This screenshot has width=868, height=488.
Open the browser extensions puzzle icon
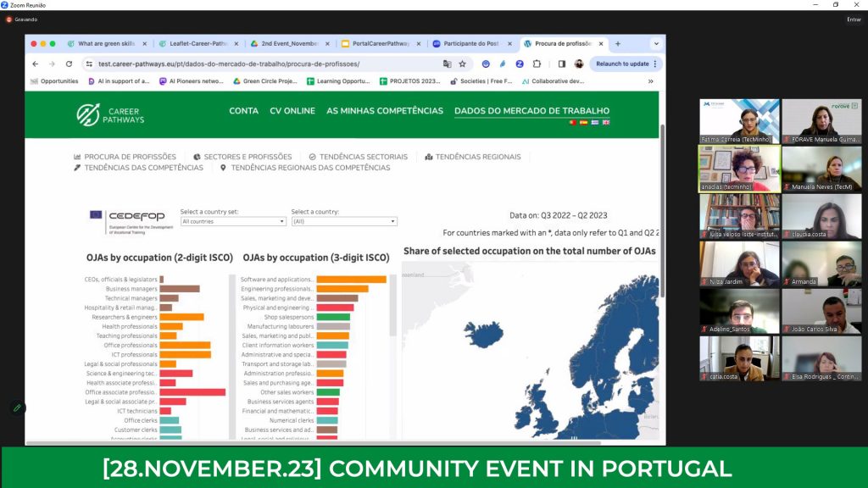[537, 64]
